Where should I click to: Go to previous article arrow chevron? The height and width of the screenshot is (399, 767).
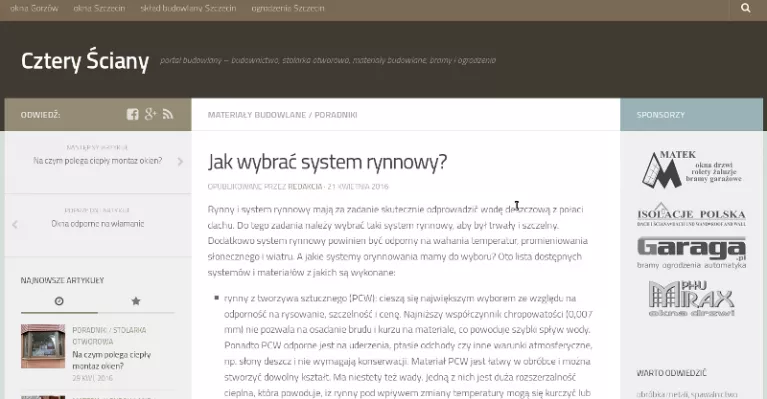(x=15, y=224)
